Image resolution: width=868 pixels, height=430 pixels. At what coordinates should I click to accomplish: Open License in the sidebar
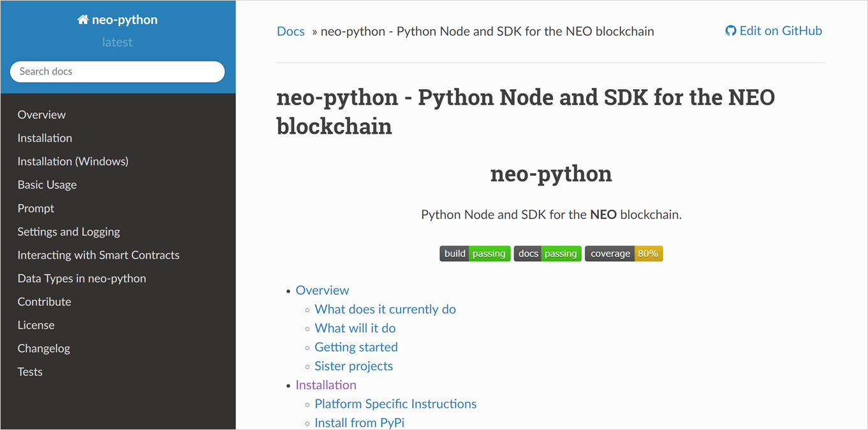click(36, 325)
